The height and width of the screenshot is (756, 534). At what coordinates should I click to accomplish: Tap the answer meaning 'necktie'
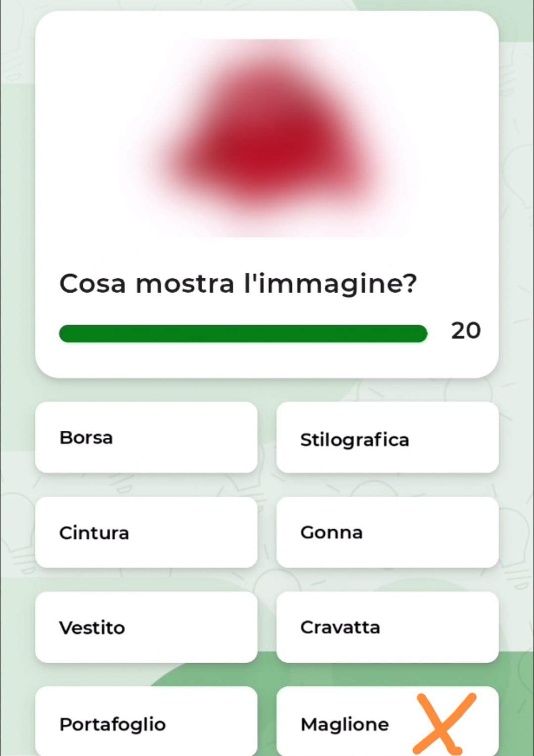(x=387, y=627)
